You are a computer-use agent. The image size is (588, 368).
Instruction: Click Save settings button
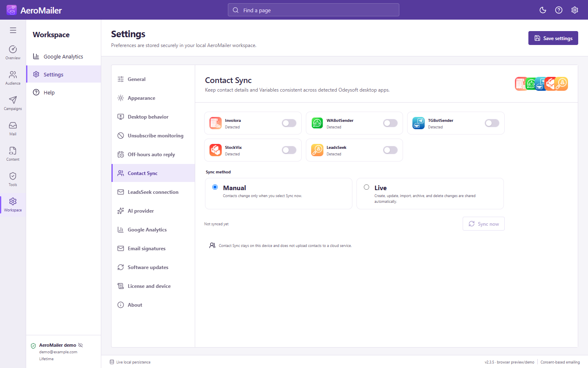point(553,38)
